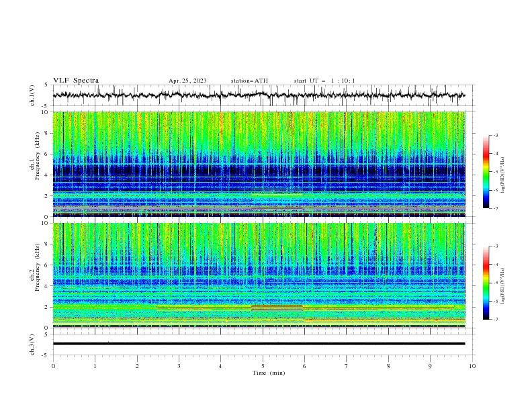Click the "-3" label on upper color bar
The height and width of the screenshot is (411, 532).
496,135
